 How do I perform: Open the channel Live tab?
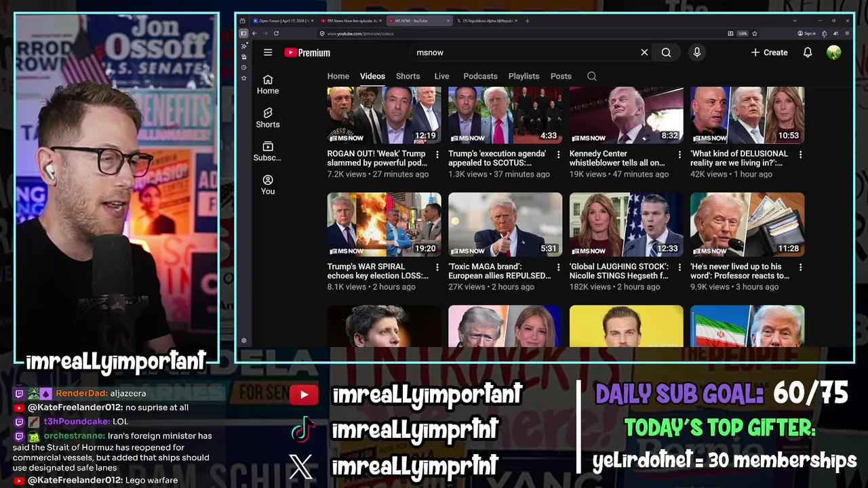(441, 76)
